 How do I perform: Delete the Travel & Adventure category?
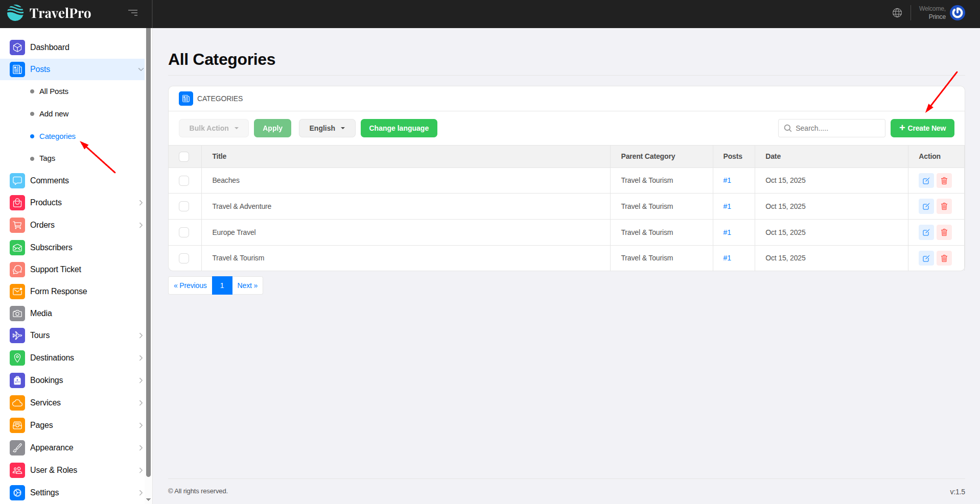click(x=944, y=206)
